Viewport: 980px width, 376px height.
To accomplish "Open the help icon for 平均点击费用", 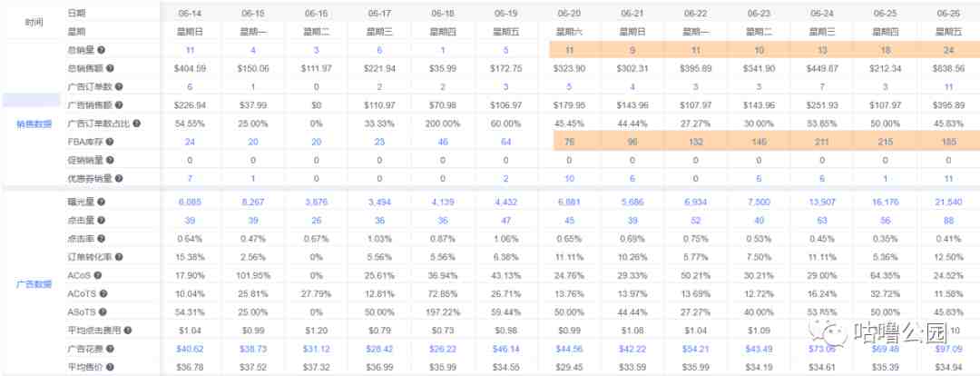I will pos(128,330).
